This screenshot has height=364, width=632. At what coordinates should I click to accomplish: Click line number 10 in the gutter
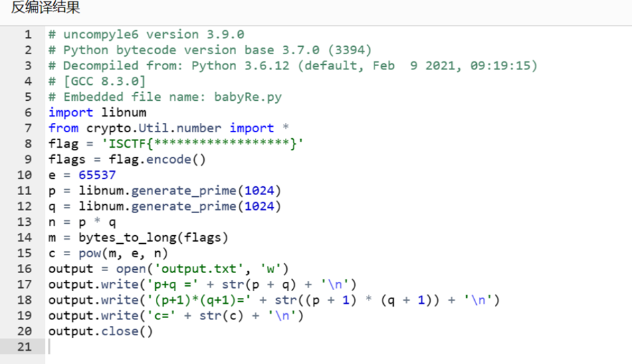pos(24,175)
